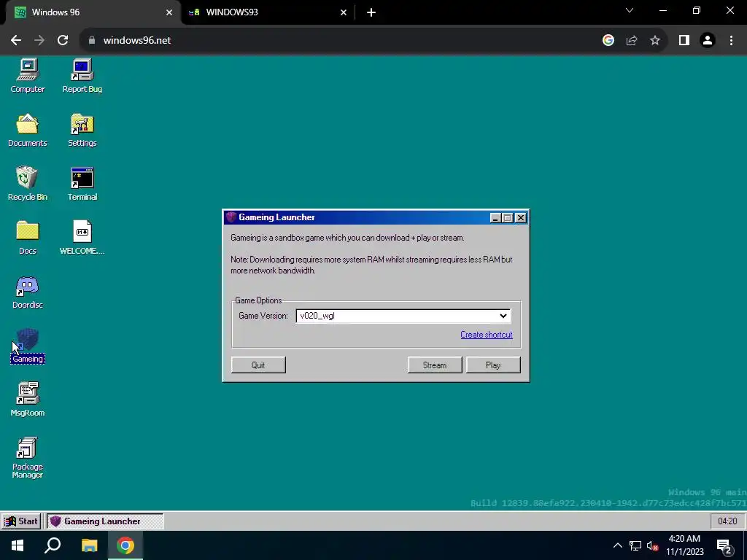The height and width of the screenshot is (560, 747).
Task: Close the Windows 96 browser tab
Action: (x=169, y=12)
